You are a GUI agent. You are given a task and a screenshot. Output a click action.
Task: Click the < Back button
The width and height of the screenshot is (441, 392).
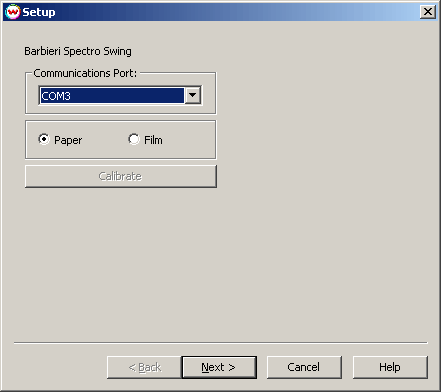(144, 367)
